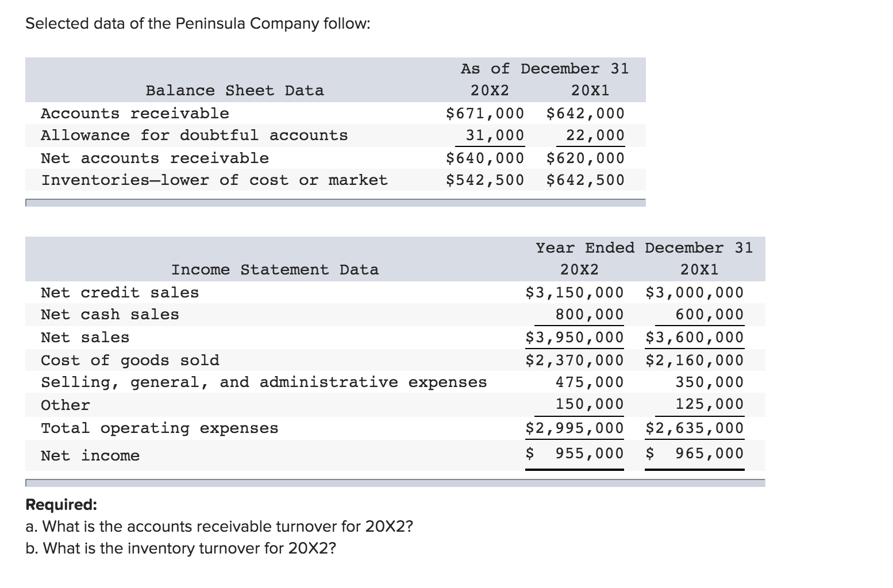Viewport: 893px width, 588px height.
Task: Click the Income Statement Data header
Action: click(275, 270)
